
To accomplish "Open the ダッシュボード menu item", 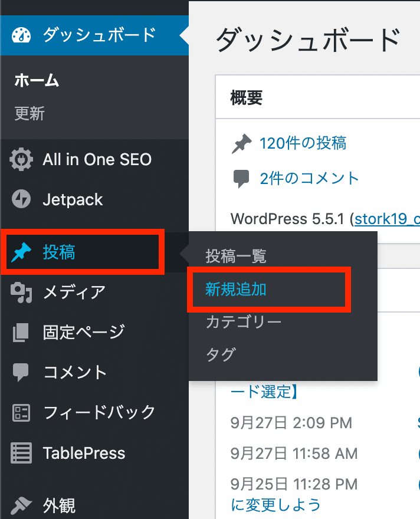I will click(94, 35).
